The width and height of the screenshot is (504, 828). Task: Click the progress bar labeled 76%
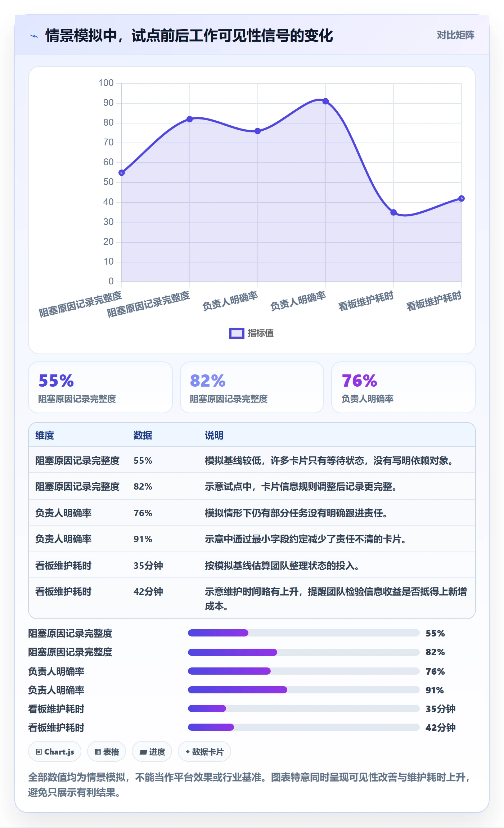(x=303, y=671)
